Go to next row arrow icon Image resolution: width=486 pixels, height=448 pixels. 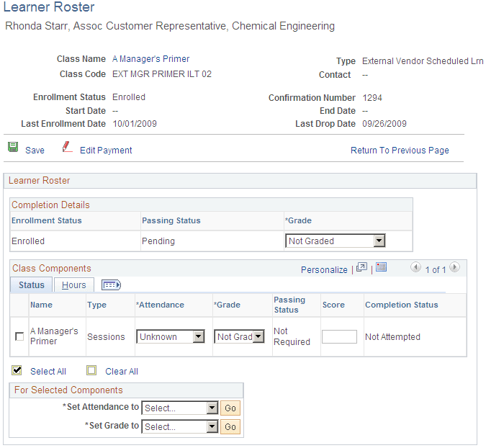(x=454, y=268)
